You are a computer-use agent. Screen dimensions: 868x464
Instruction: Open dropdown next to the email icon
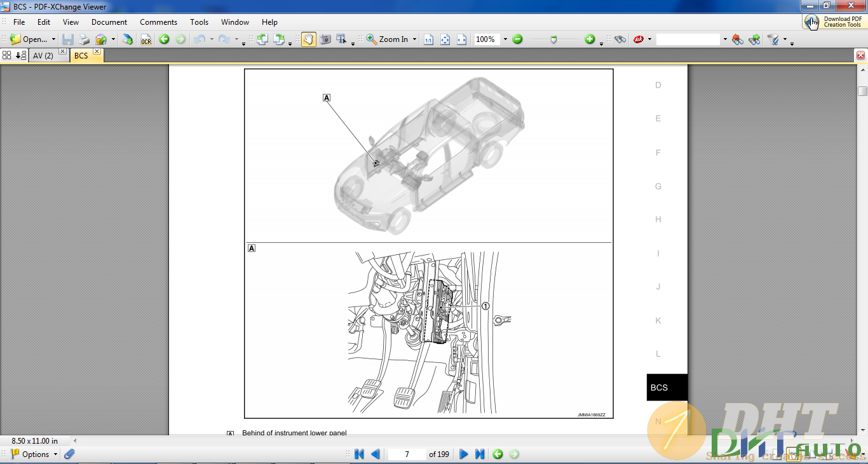click(x=113, y=39)
